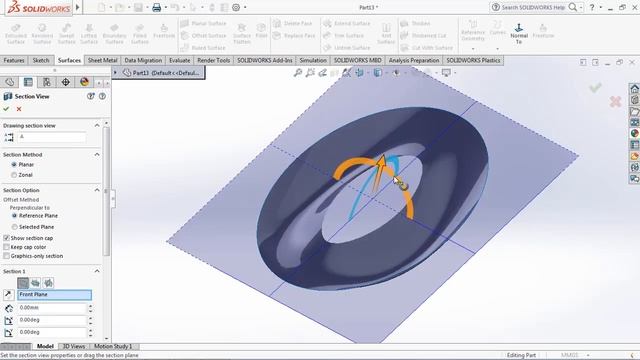This screenshot has height=360, width=640.
Task: Open View Orientation icon in heads-up toolbar
Action: 360,73
